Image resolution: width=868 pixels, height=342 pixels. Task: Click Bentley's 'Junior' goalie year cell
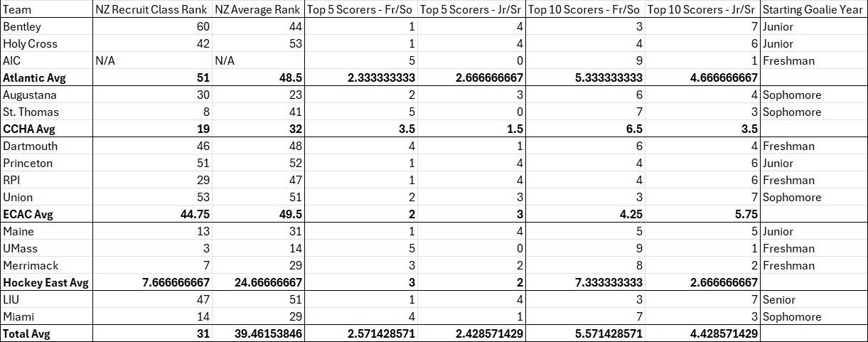point(814,27)
